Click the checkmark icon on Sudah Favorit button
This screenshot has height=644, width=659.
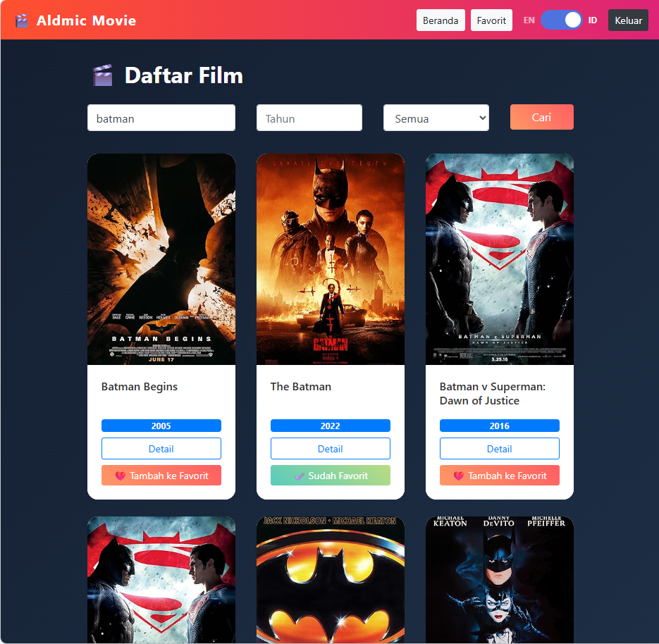(300, 475)
